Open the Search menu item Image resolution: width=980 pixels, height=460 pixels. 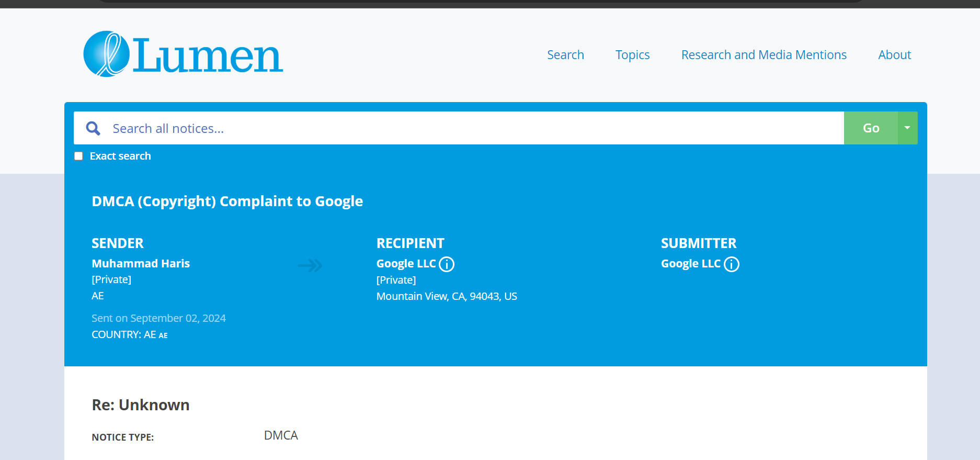(565, 55)
